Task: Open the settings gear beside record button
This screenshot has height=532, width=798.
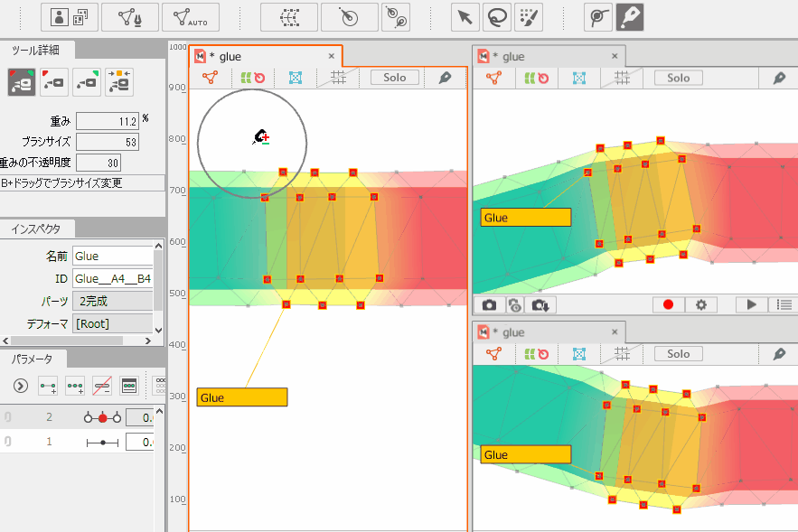Action: [x=700, y=305]
